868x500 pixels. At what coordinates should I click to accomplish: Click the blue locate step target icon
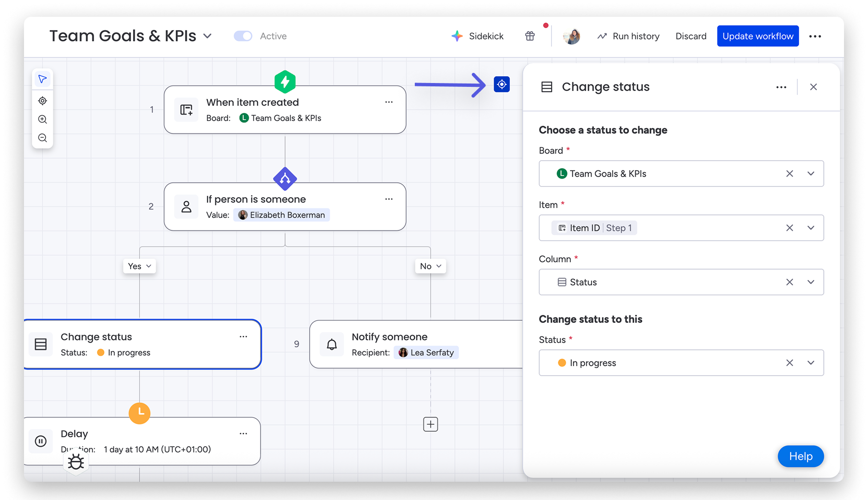click(502, 84)
